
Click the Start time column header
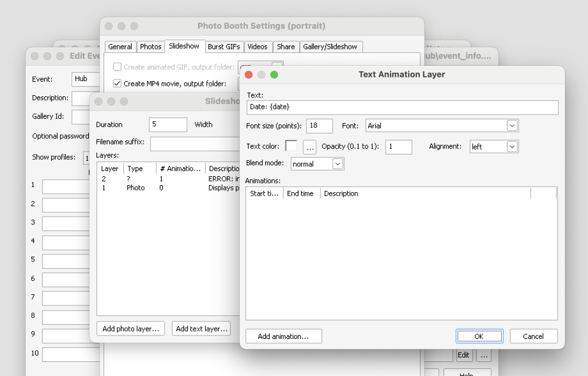click(264, 193)
